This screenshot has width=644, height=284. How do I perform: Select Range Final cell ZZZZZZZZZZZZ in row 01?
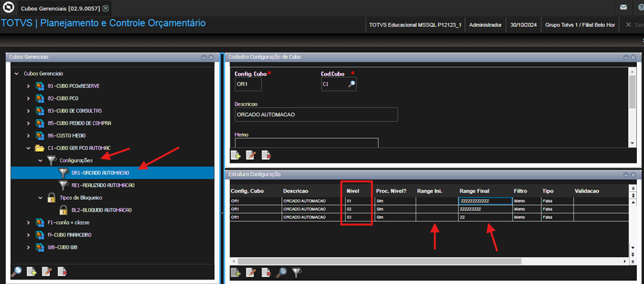pyautogui.click(x=485, y=201)
